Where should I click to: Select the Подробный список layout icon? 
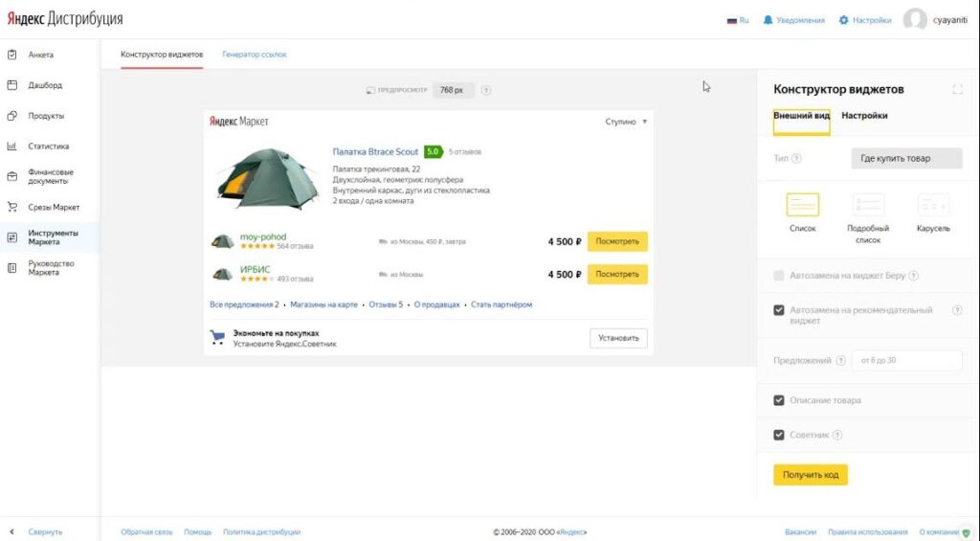tap(868, 205)
